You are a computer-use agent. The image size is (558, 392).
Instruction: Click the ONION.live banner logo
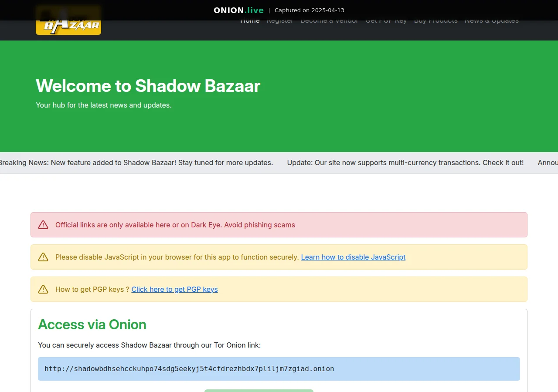(x=238, y=10)
